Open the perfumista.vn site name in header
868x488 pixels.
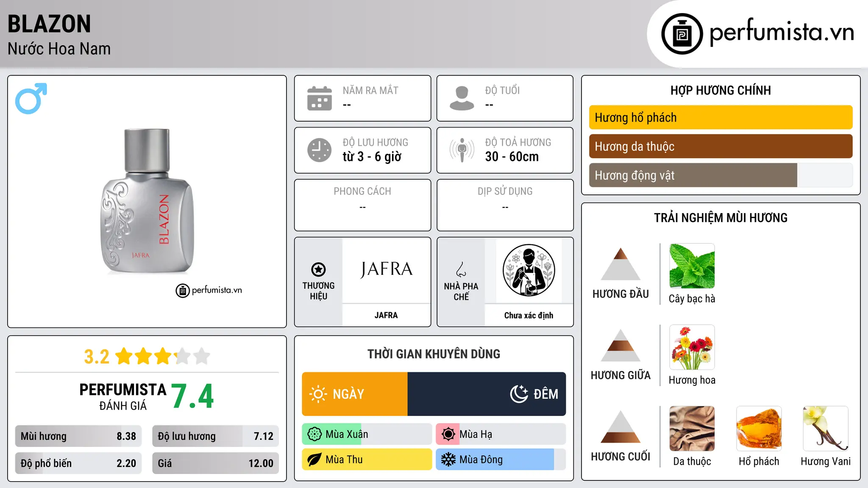click(782, 32)
